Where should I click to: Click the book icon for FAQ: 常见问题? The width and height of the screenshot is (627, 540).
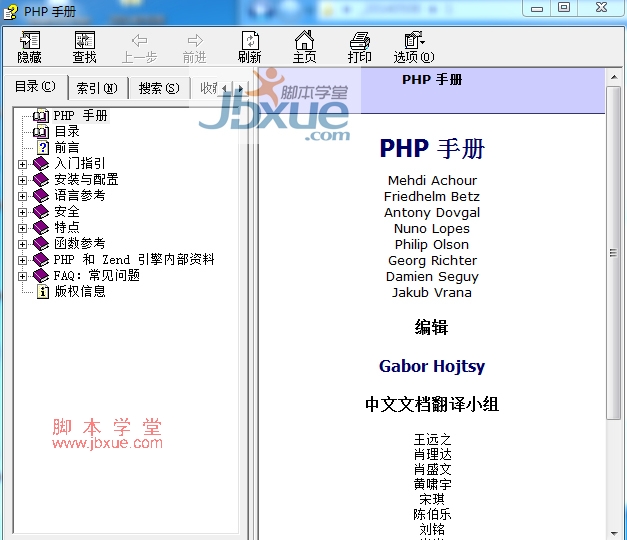pyautogui.click(x=41, y=276)
